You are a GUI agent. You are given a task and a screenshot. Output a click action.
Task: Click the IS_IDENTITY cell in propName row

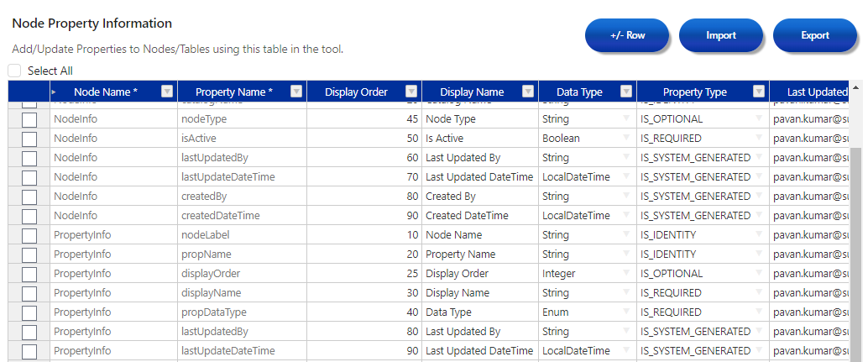[703, 254]
